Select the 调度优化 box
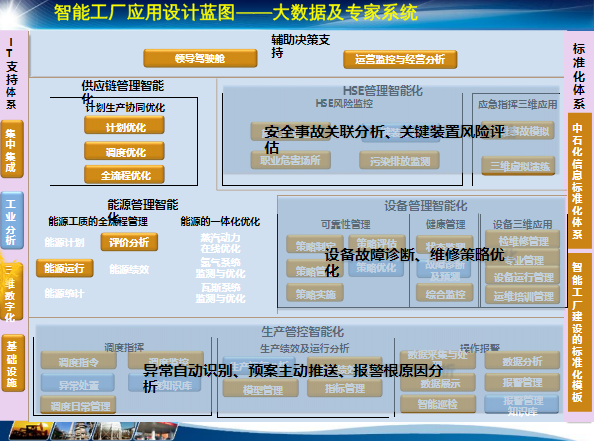594x441 pixels. click(124, 151)
